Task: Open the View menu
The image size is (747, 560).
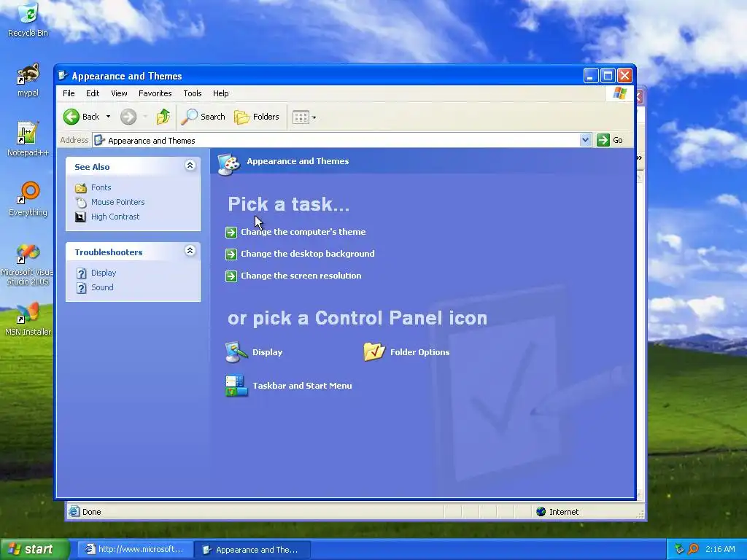Action: [119, 93]
